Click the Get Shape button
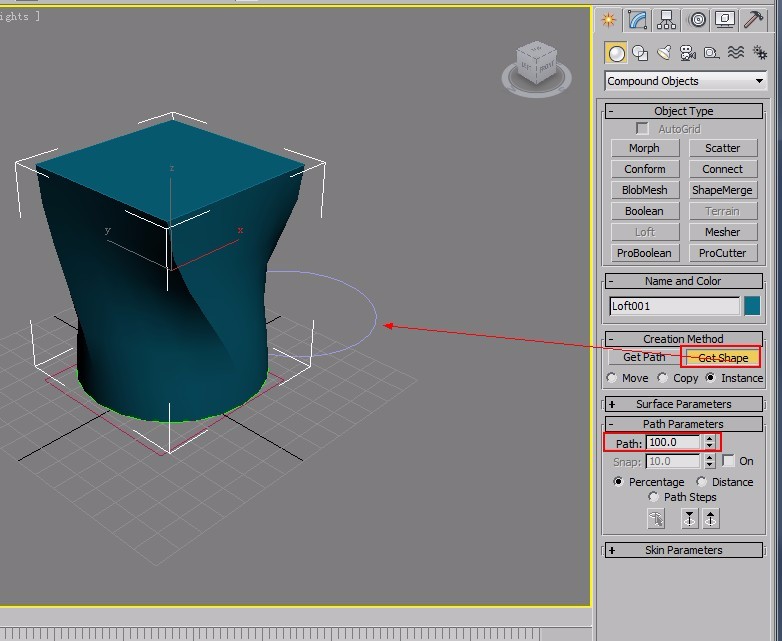This screenshot has height=641, width=782. (x=723, y=358)
